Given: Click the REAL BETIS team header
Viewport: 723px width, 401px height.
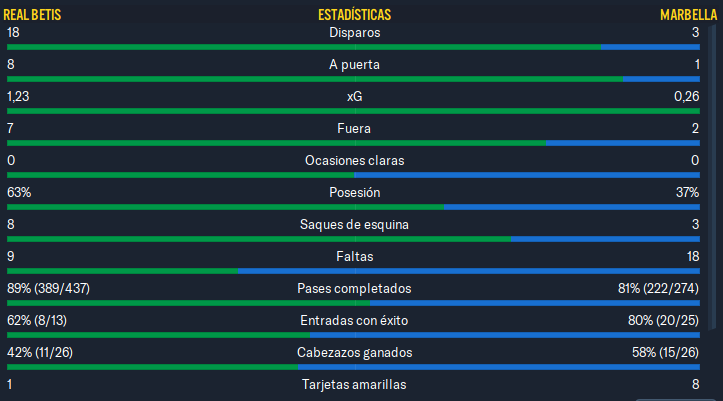Looking at the screenshot, I should [32, 15].
